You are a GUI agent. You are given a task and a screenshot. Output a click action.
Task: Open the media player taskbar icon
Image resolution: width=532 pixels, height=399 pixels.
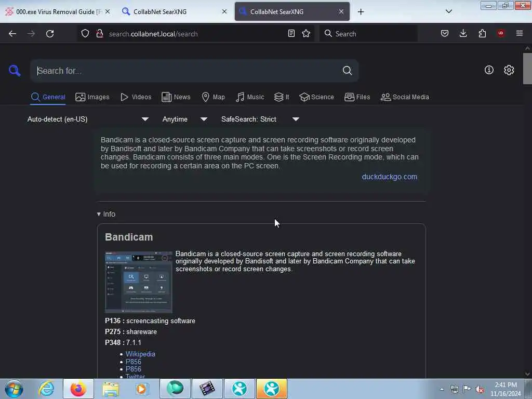[142, 389]
